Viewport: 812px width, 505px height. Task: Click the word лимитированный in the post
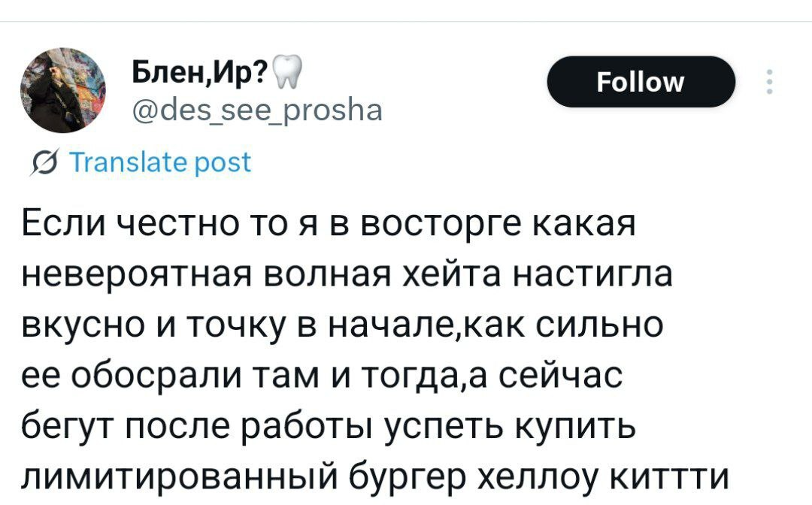pyautogui.click(x=160, y=475)
